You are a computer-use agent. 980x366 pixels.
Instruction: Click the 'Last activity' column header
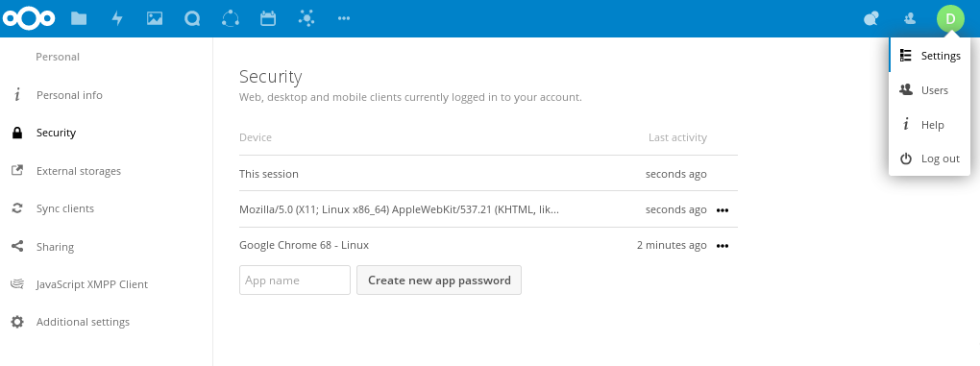coord(677,137)
